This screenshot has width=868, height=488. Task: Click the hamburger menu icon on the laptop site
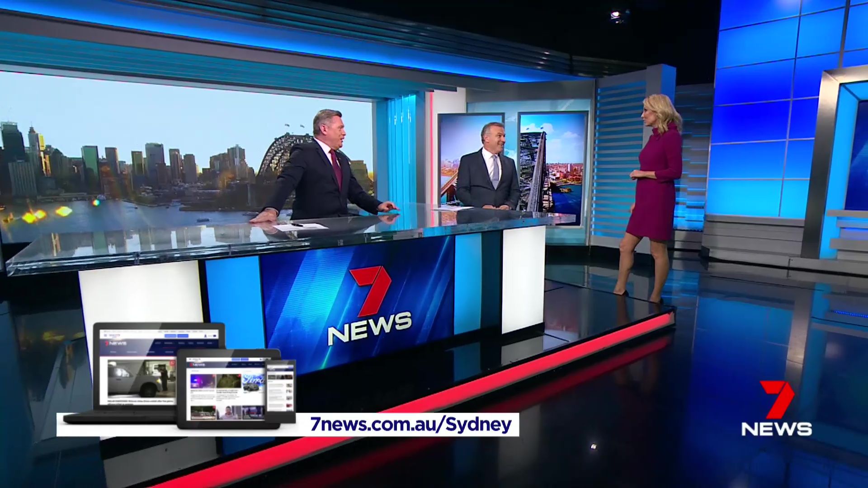pos(105,335)
